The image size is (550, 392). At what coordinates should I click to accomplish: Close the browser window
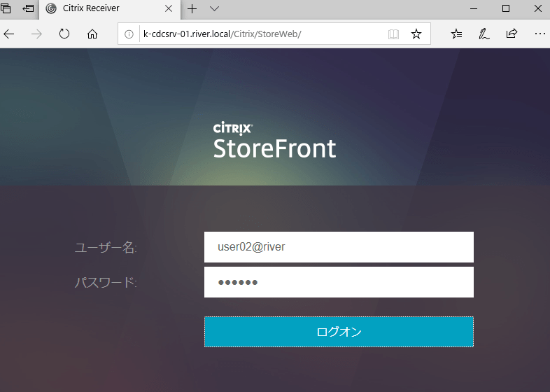click(538, 9)
